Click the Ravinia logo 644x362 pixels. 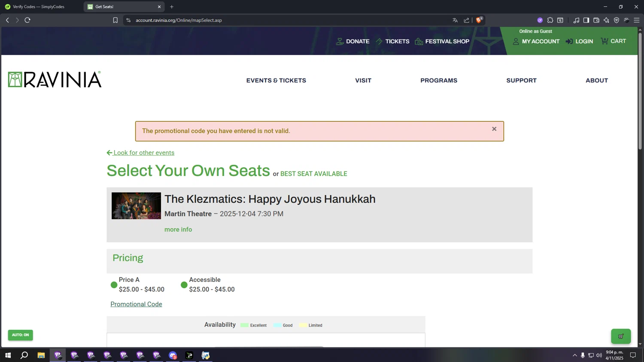pyautogui.click(x=55, y=80)
